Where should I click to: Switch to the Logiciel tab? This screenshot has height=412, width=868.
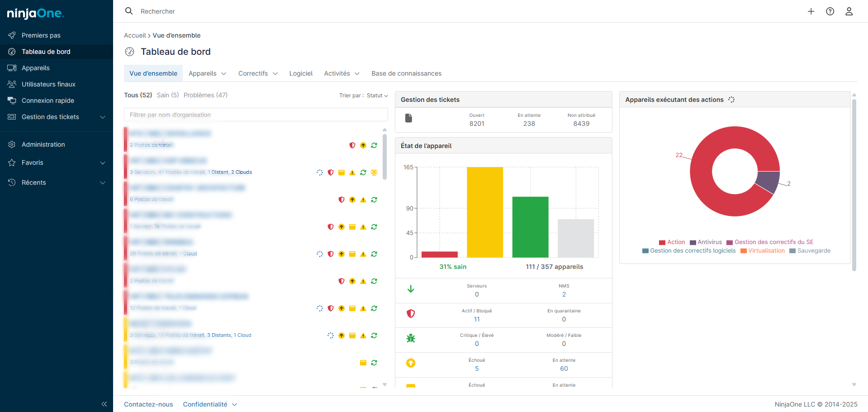(301, 73)
